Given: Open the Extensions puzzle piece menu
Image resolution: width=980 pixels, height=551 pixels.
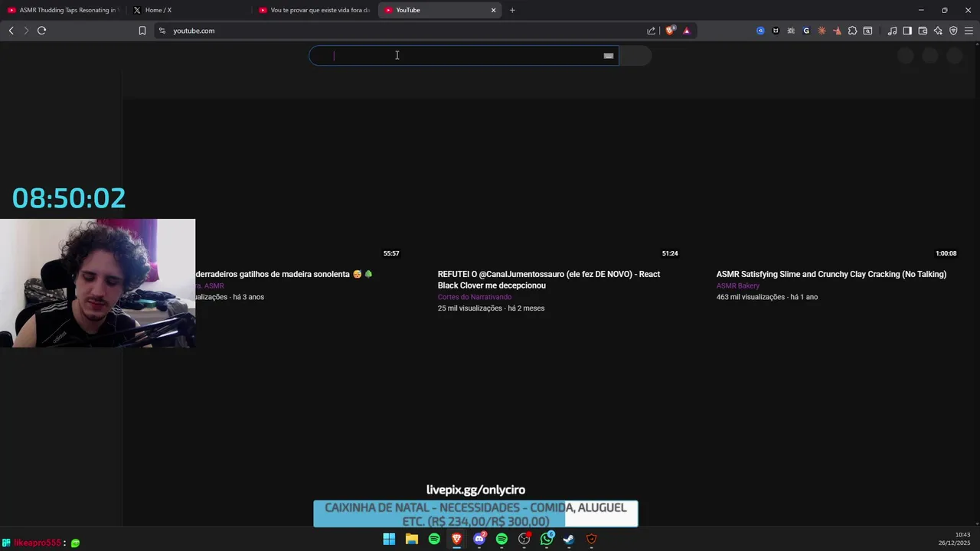Looking at the screenshot, I should (852, 31).
